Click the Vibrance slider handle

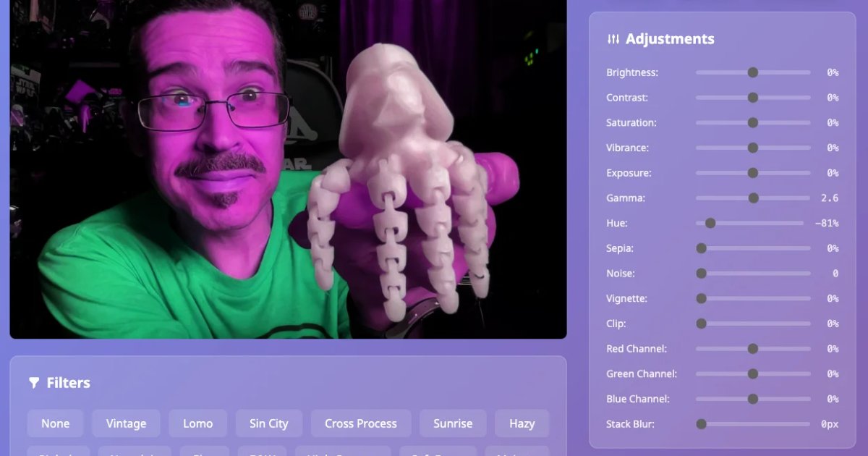(x=753, y=148)
